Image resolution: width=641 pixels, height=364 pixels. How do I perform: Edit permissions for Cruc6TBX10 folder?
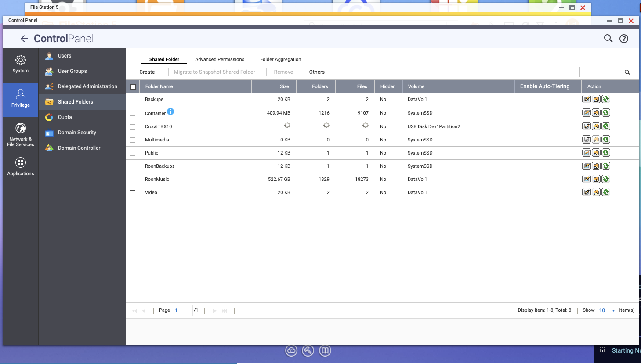click(596, 126)
